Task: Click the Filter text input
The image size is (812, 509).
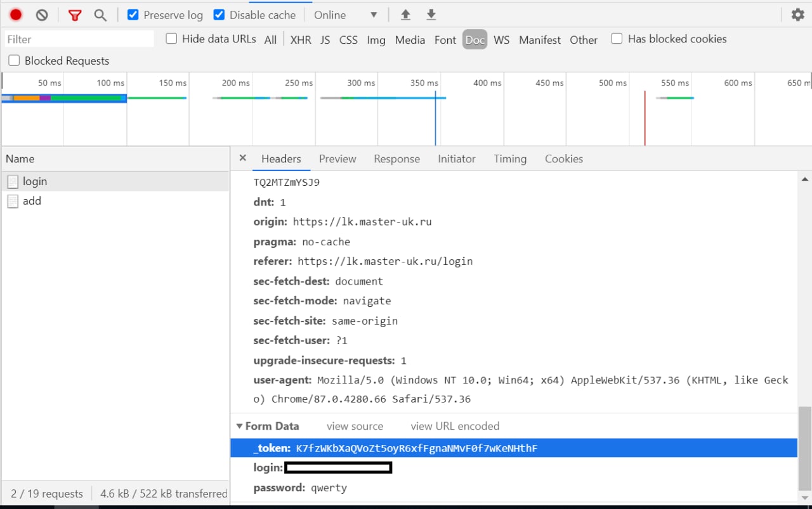Action: click(x=79, y=39)
